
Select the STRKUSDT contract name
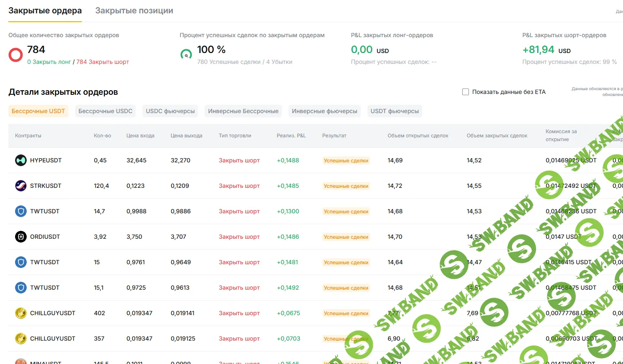point(46,186)
